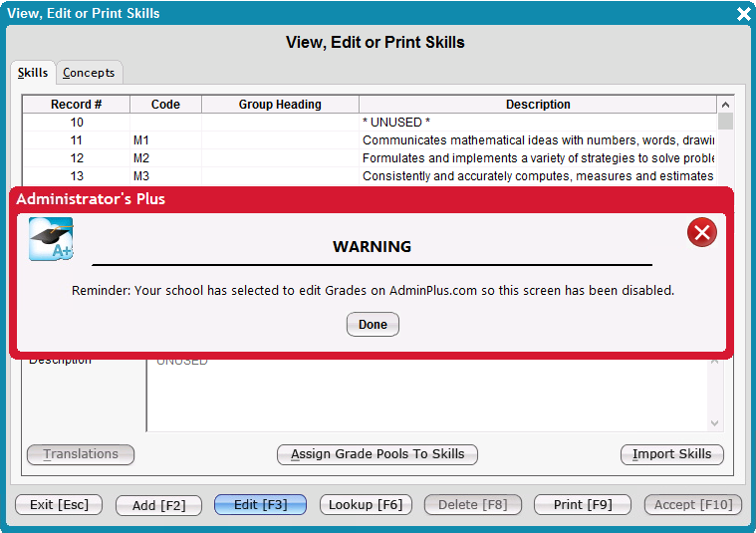Click the Exit [Esc] button
Screen dimensions: 756x533
click(59, 505)
